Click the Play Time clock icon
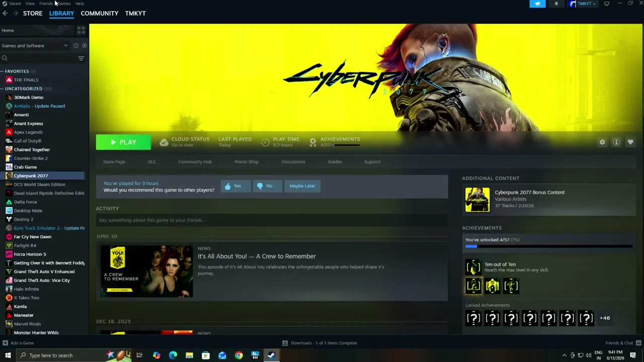The width and height of the screenshot is (644, 362). point(265,142)
